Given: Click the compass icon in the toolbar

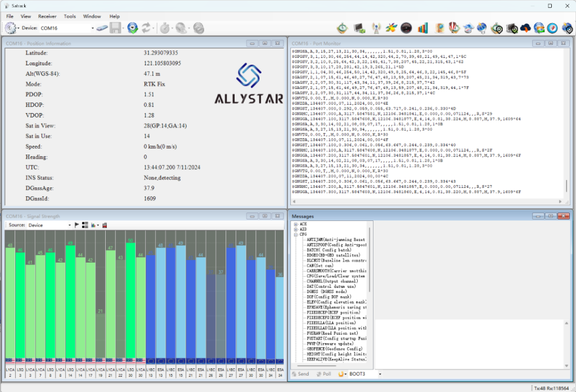Looking at the screenshot, I should [553, 28].
